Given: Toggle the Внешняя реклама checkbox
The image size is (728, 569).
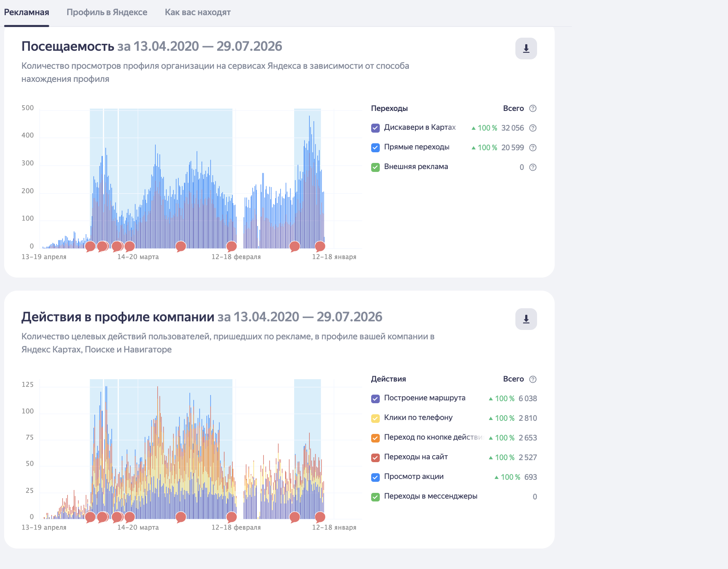Looking at the screenshot, I should pos(375,167).
